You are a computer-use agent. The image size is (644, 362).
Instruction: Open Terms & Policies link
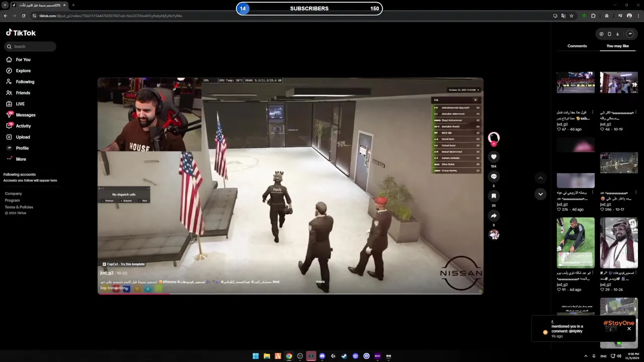click(19, 207)
